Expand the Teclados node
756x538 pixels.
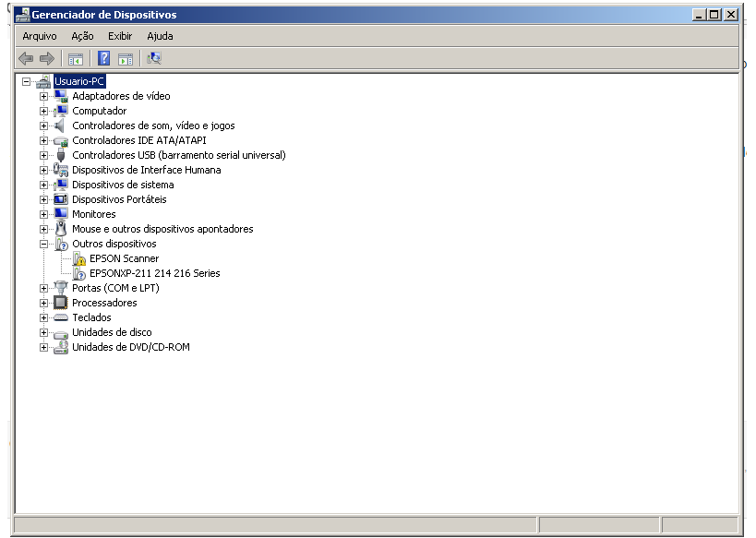point(43,318)
